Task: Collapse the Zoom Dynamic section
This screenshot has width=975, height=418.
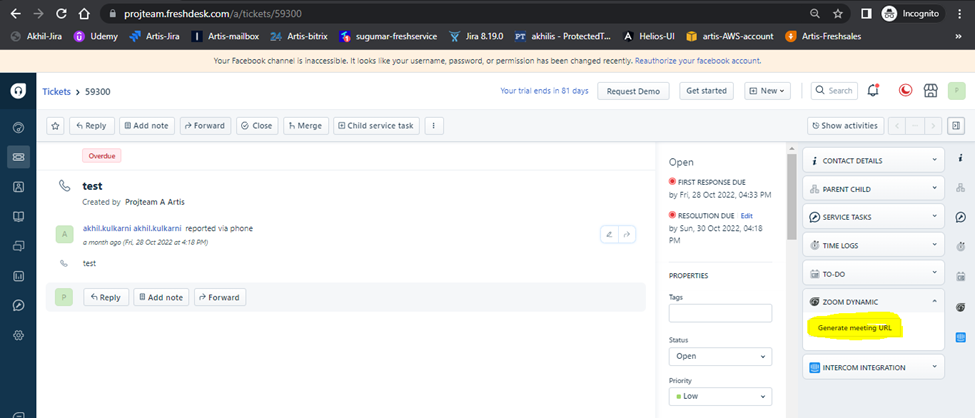Action: click(873, 302)
